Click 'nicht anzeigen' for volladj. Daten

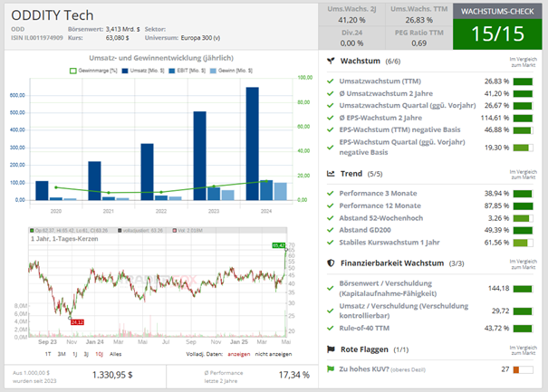(274, 354)
